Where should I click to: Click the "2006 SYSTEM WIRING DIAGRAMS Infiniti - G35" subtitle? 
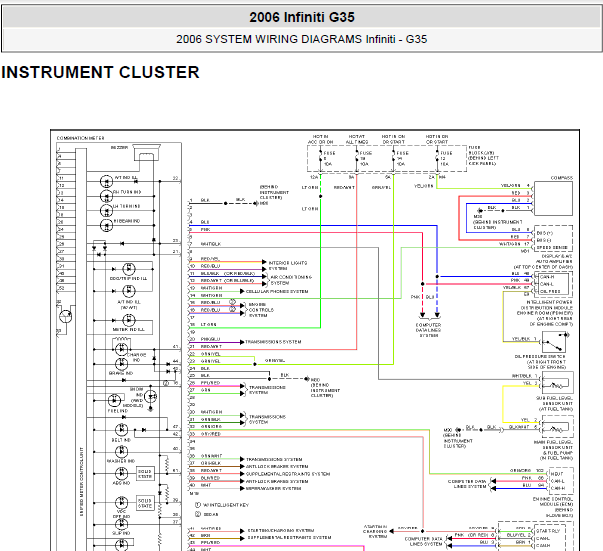point(302,39)
